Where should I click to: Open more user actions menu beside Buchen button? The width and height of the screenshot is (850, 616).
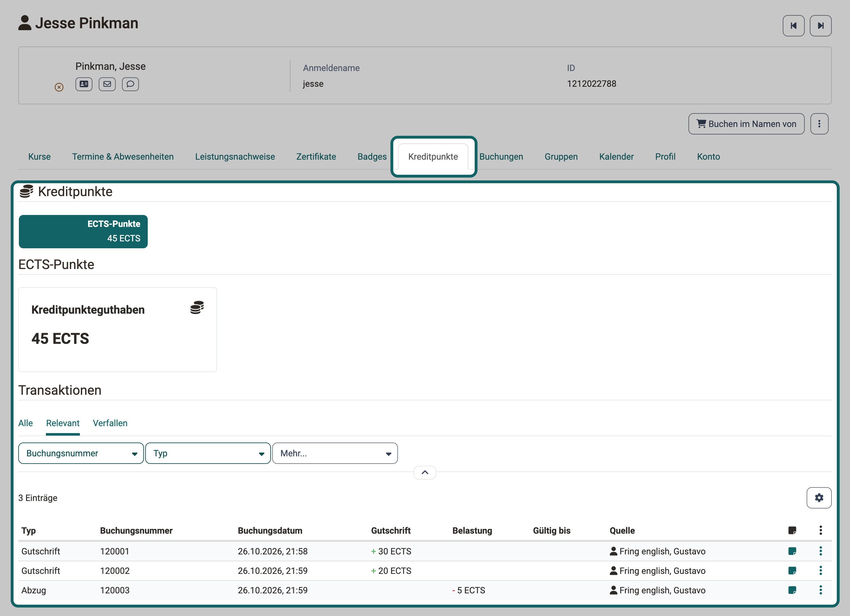819,124
